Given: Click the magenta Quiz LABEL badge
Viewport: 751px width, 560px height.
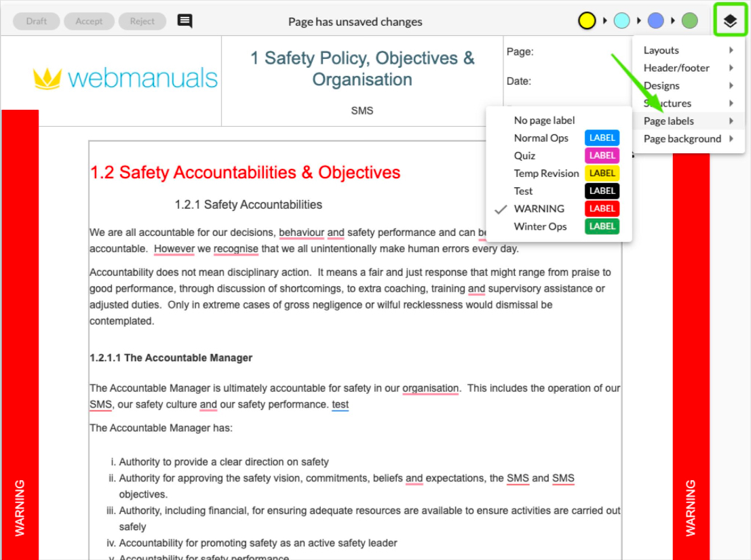Looking at the screenshot, I should click(602, 155).
